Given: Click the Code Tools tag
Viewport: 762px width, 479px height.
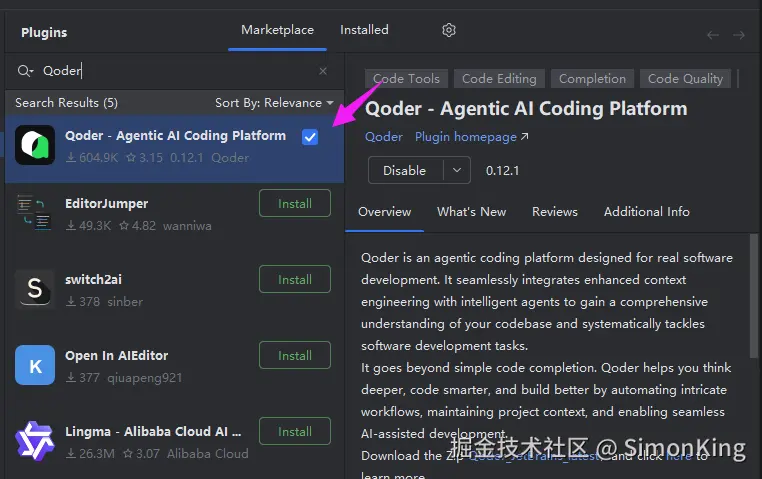Looking at the screenshot, I should pyautogui.click(x=406, y=79).
